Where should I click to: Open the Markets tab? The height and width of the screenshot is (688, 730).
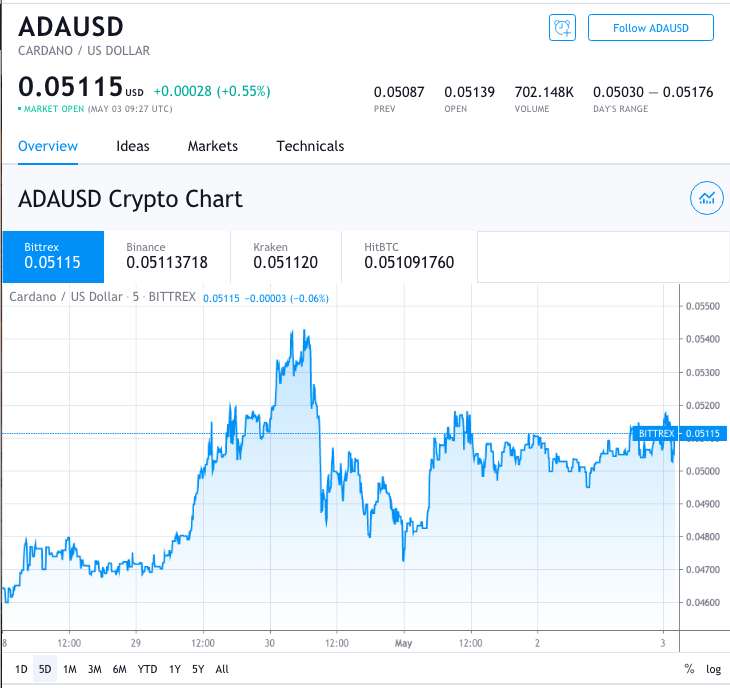(213, 146)
